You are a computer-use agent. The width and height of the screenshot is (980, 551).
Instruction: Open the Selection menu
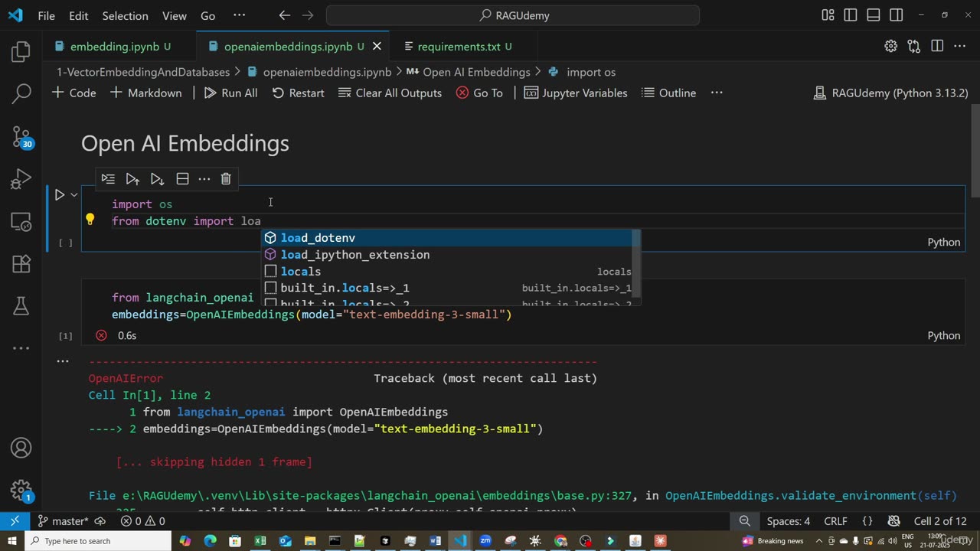(125, 15)
